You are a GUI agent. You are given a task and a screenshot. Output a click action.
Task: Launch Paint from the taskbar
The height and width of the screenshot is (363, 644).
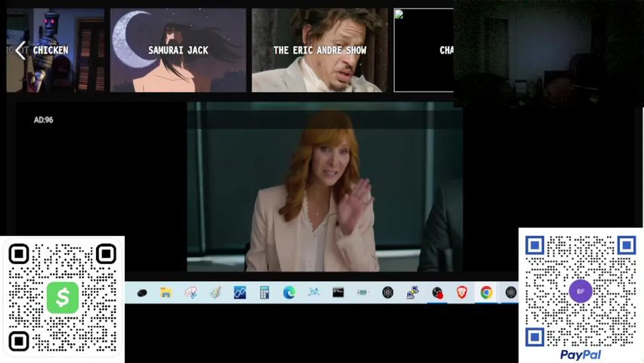click(x=215, y=292)
